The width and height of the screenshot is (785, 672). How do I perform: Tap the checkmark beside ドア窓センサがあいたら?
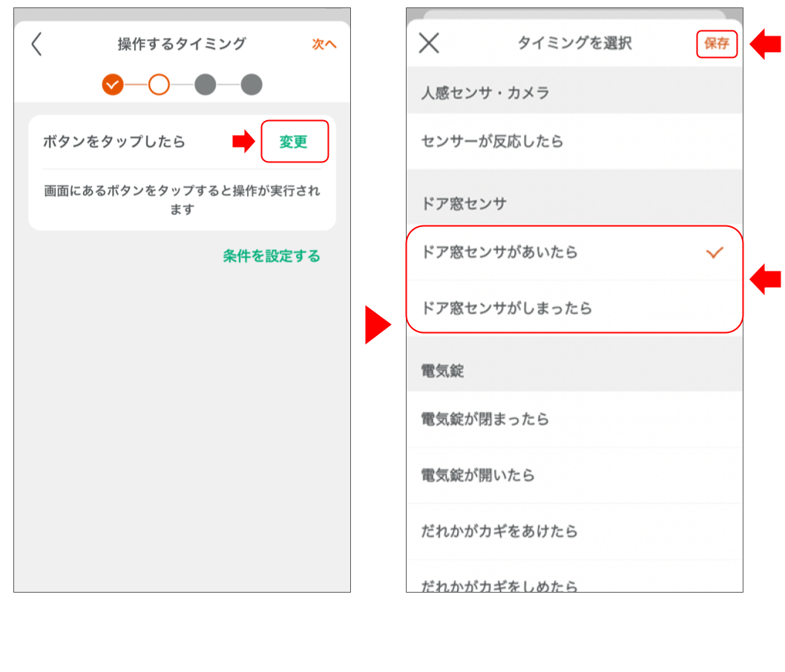pyautogui.click(x=715, y=252)
